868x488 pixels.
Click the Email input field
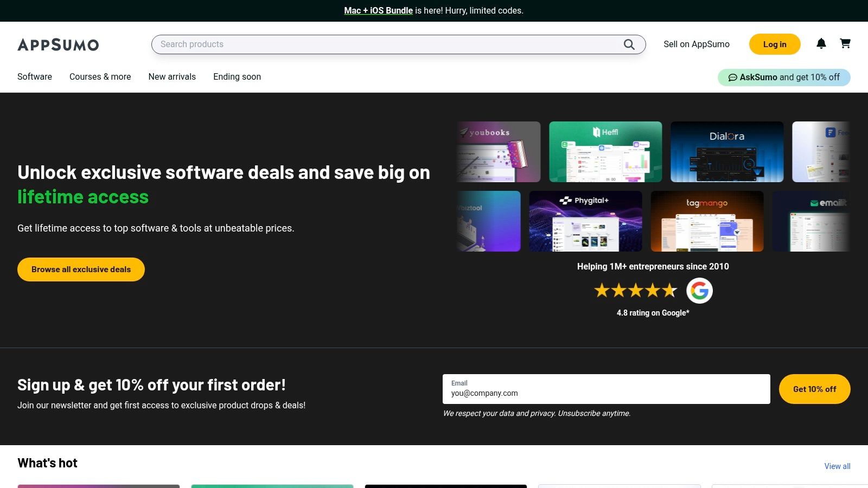click(607, 389)
